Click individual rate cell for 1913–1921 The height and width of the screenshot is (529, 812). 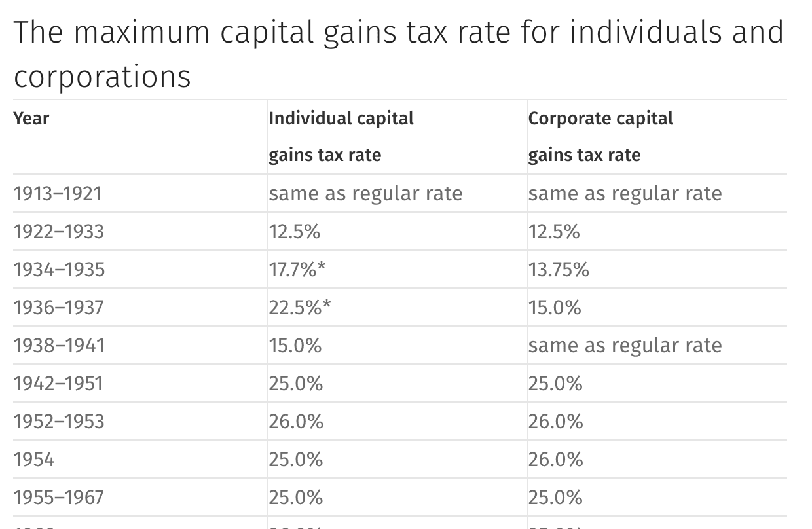coord(365,194)
